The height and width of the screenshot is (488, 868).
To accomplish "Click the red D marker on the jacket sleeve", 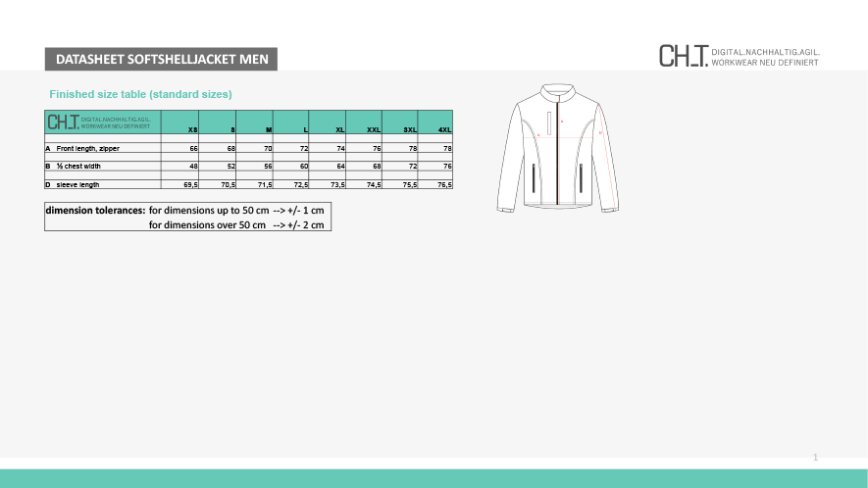I will [x=600, y=132].
